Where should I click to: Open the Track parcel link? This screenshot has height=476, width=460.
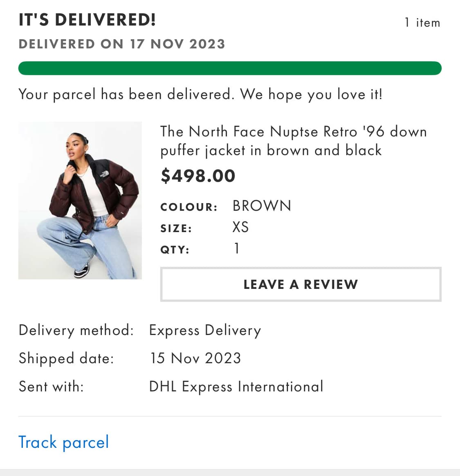[x=64, y=442]
